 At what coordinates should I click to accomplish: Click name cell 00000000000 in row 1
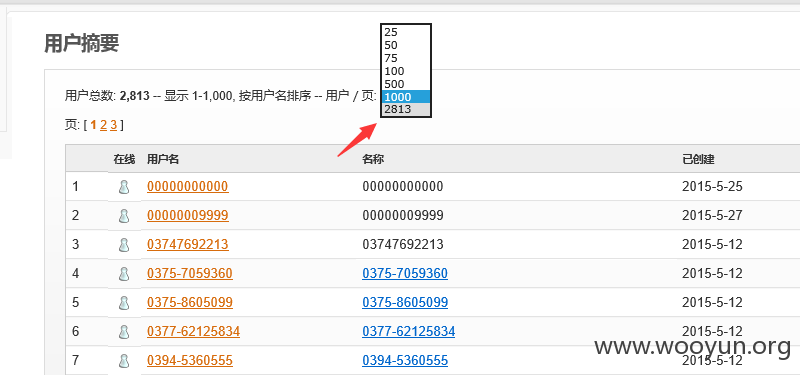tap(403, 187)
